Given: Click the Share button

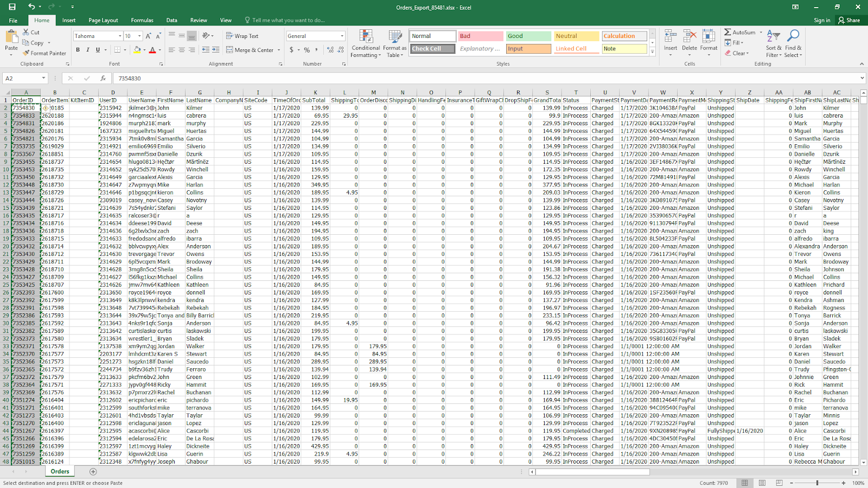Looking at the screenshot, I should click(849, 21).
